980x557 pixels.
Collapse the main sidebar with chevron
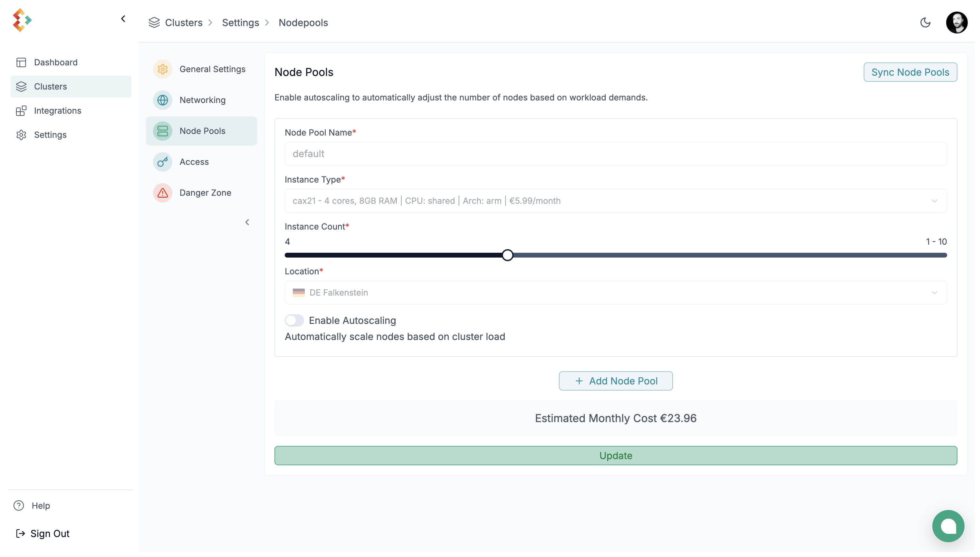pyautogui.click(x=123, y=19)
